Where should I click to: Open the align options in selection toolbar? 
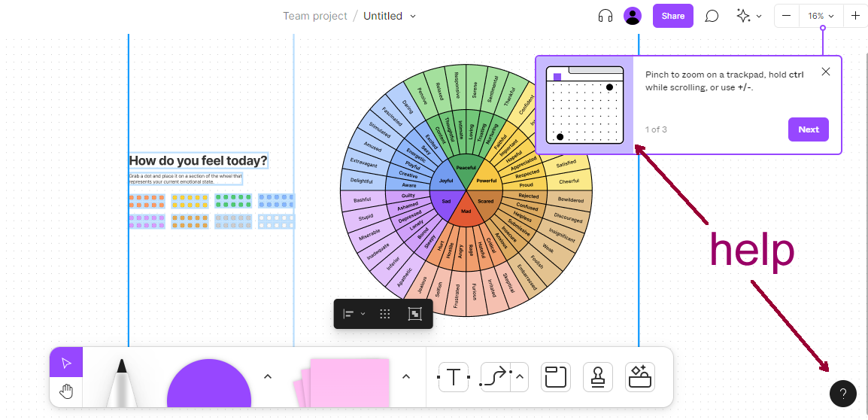pos(354,314)
